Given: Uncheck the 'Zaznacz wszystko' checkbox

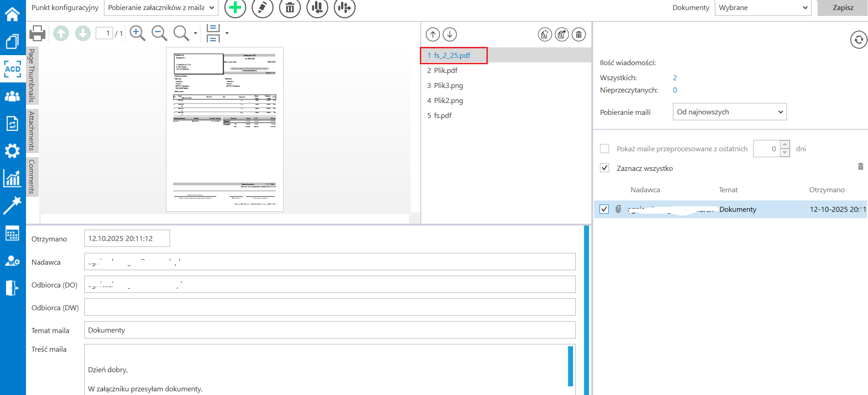Looking at the screenshot, I should click(604, 168).
